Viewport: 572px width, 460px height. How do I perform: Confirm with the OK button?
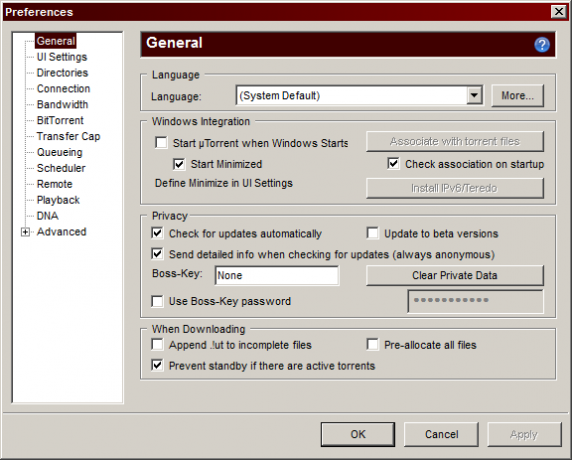[x=358, y=434]
